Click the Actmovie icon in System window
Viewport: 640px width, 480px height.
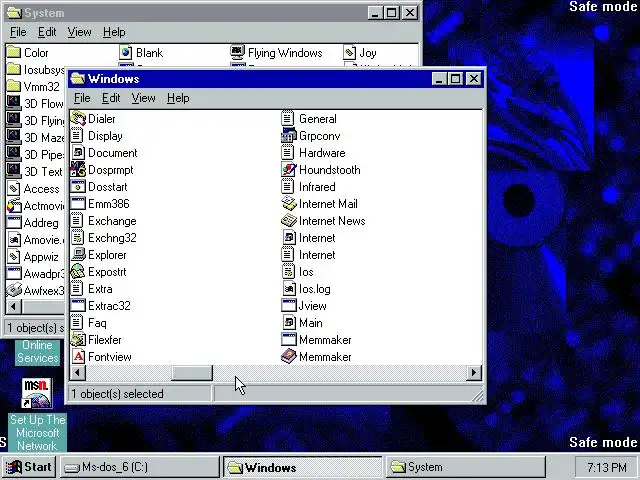14,205
